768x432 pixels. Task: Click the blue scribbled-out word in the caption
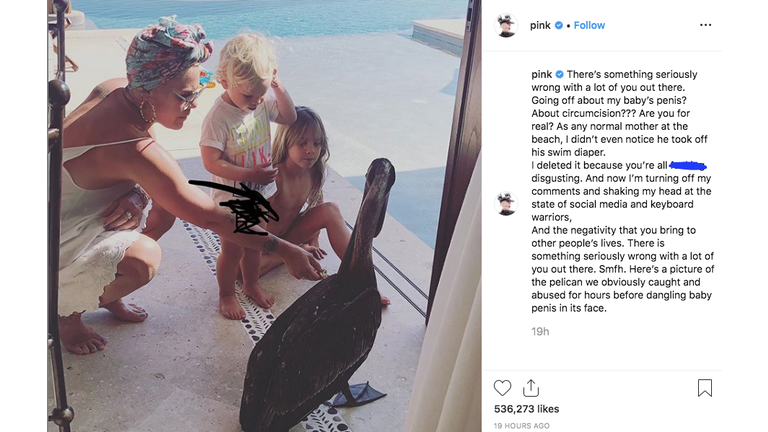click(x=688, y=166)
